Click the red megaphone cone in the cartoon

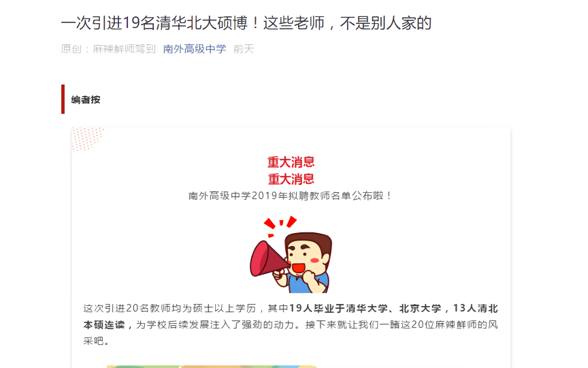point(268,259)
